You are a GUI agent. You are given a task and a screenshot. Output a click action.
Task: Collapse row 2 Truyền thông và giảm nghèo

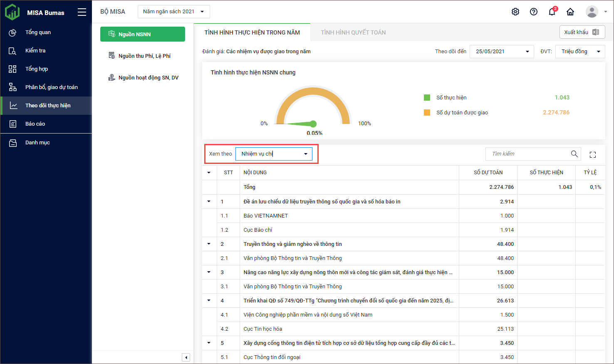(209, 244)
